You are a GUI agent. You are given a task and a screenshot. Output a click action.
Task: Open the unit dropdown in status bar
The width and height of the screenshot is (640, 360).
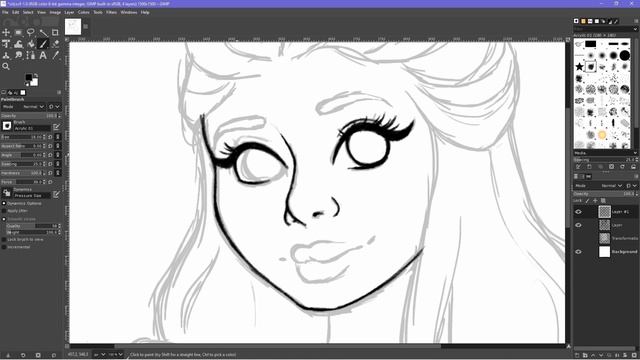pyautogui.click(x=100, y=355)
